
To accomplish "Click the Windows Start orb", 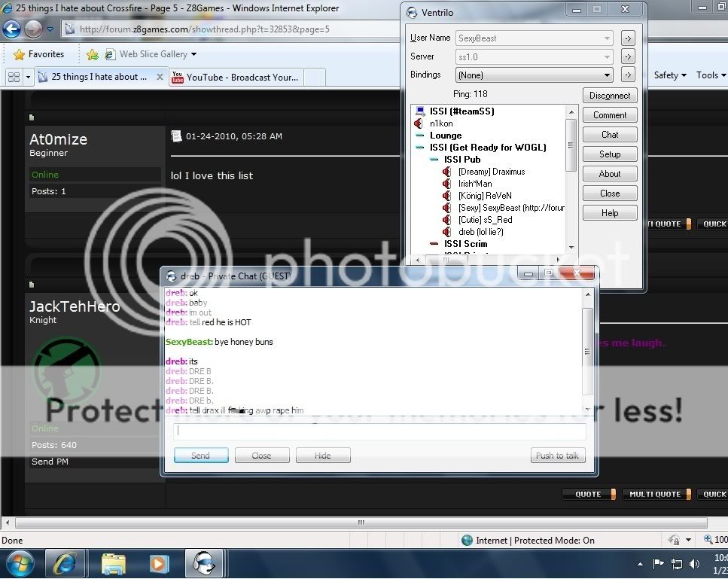I will coord(18,563).
